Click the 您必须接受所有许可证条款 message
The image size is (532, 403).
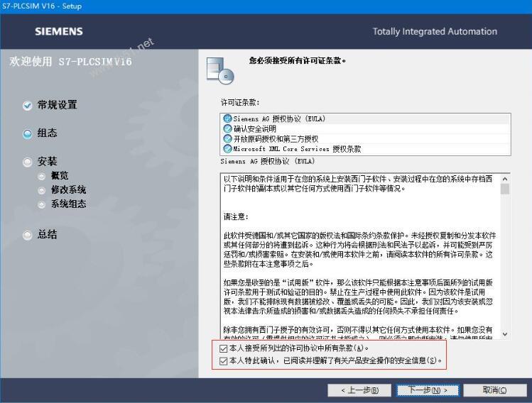pos(298,61)
